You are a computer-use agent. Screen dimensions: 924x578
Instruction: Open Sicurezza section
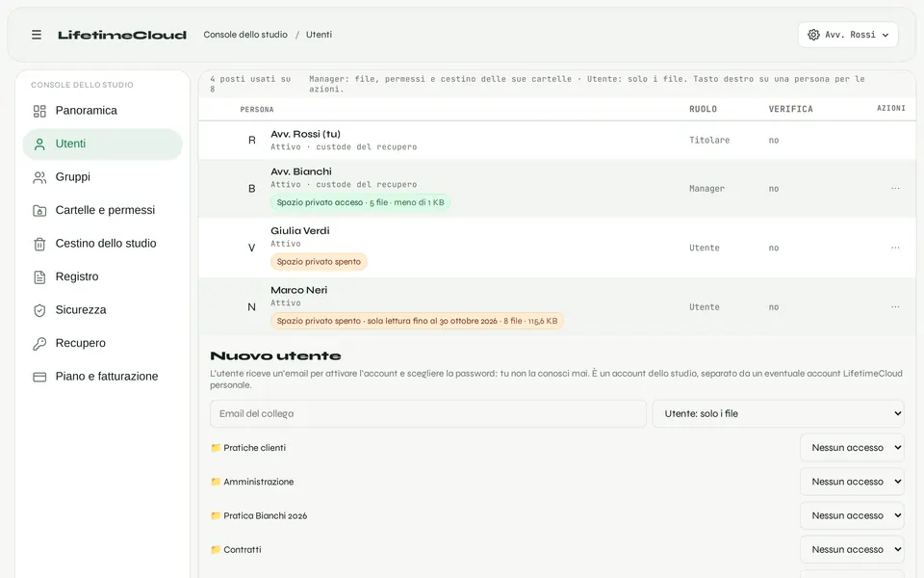pos(103,310)
